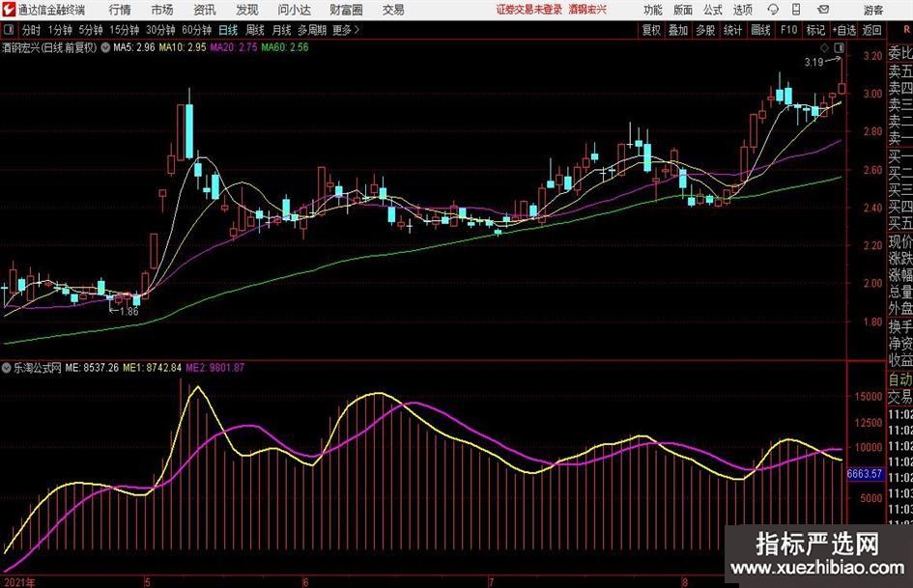
Task: Click the +自选 add to watchlist button
Action: click(844, 30)
